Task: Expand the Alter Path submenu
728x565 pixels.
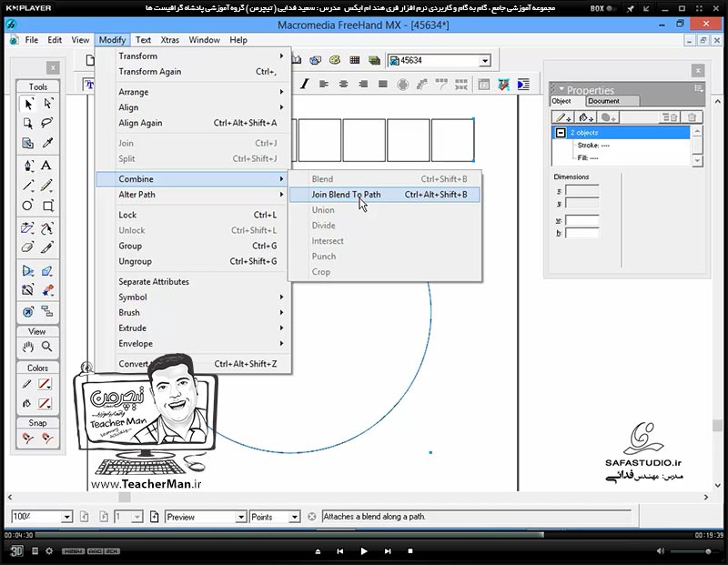Action: pyautogui.click(x=194, y=195)
